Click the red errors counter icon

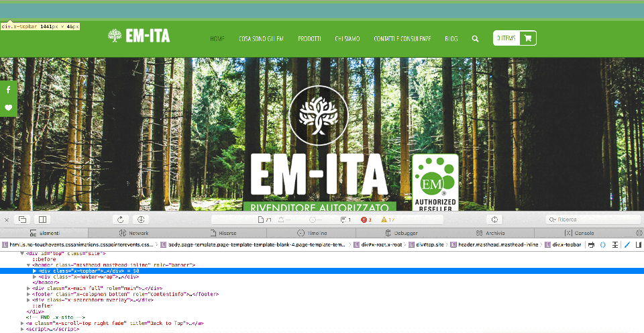pyautogui.click(x=364, y=220)
